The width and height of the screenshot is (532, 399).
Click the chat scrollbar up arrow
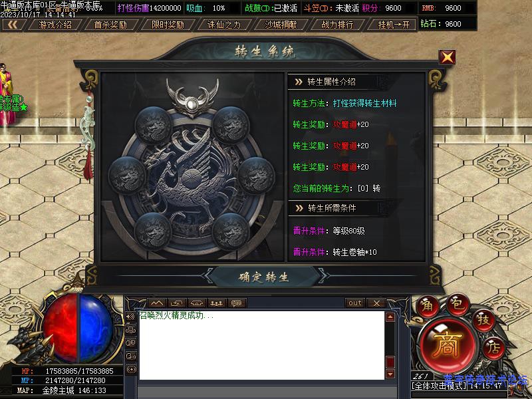390,317
